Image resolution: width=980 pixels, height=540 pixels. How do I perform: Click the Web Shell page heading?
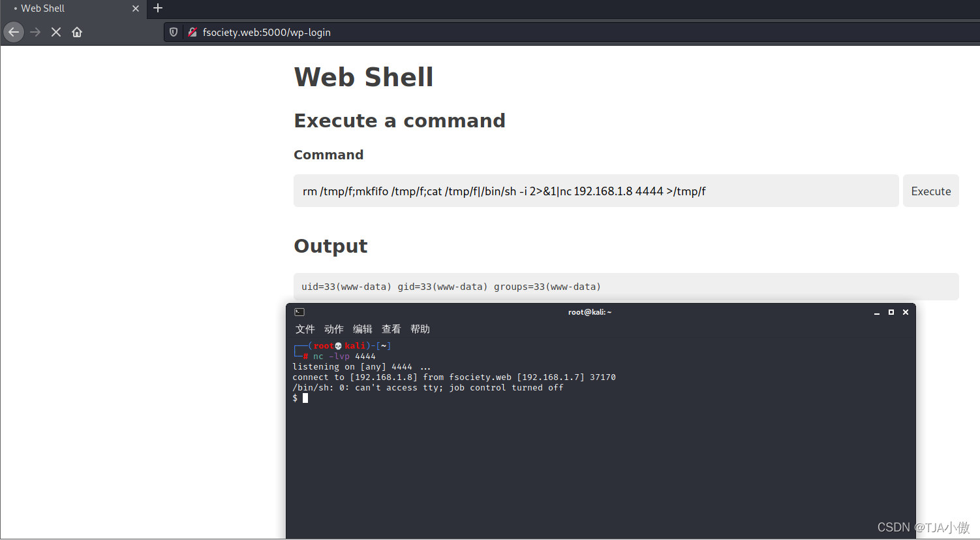point(363,77)
